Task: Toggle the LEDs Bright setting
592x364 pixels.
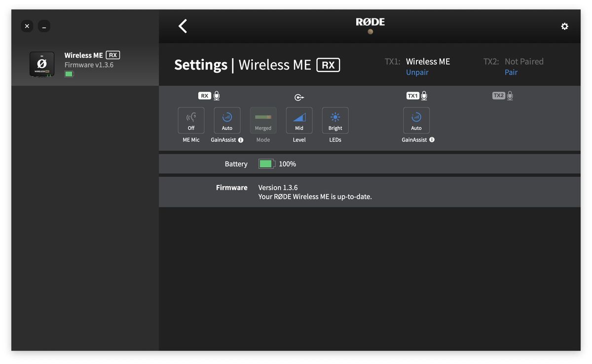Action: pyautogui.click(x=335, y=120)
